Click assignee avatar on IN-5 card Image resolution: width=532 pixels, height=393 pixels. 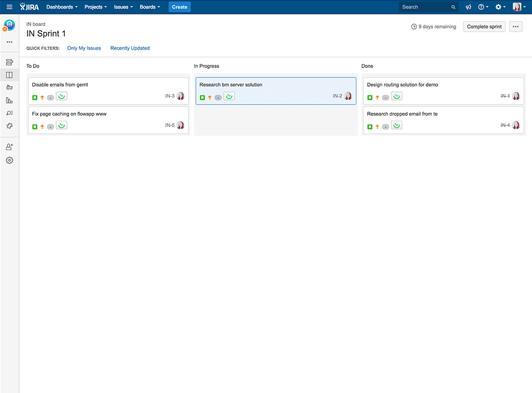tap(180, 125)
